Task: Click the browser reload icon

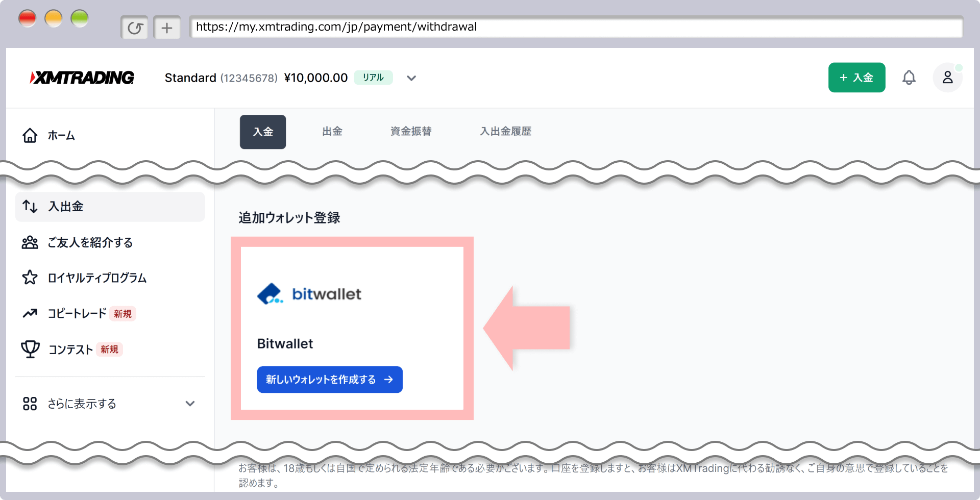Action: (x=135, y=28)
